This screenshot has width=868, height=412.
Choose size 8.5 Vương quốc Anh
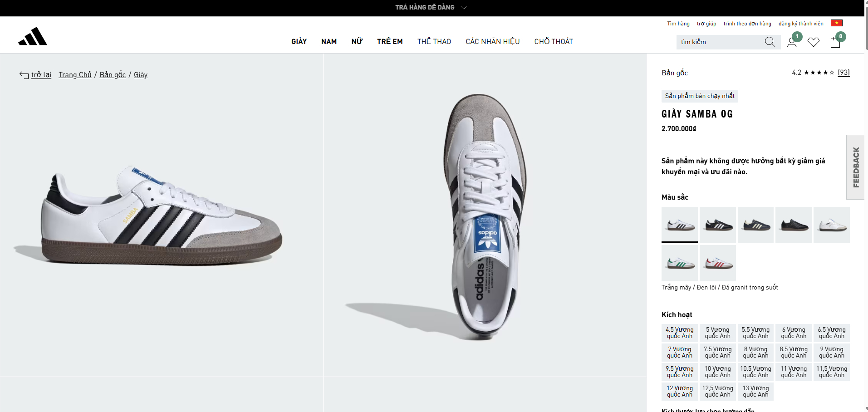pyautogui.click(x=794, y=353)
